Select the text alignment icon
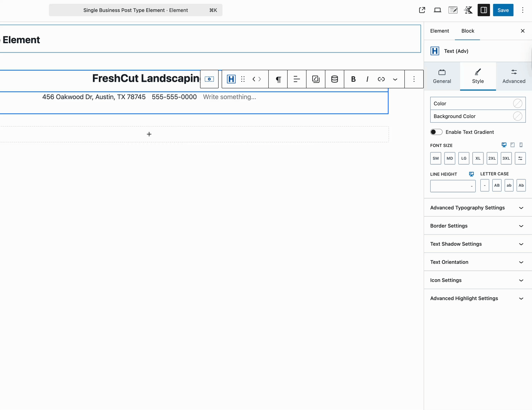Image resolution: width=532 pixels, height=410 pixels. click(296, 79)
